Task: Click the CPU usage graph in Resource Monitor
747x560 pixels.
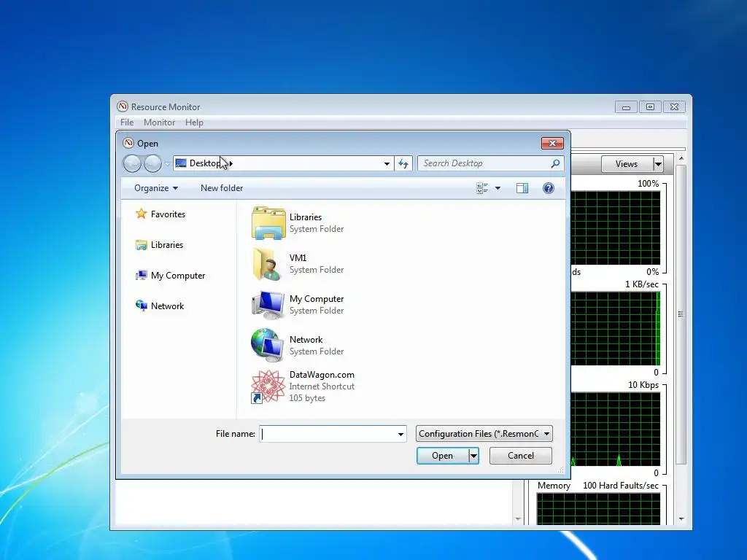Action: (x=616, y=228)
